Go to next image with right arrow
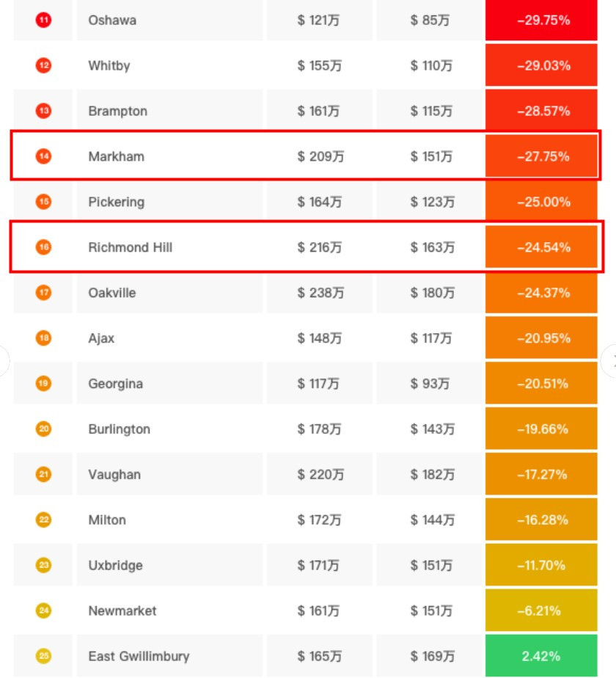The image size is (616, 678). [x=609, y=360]
